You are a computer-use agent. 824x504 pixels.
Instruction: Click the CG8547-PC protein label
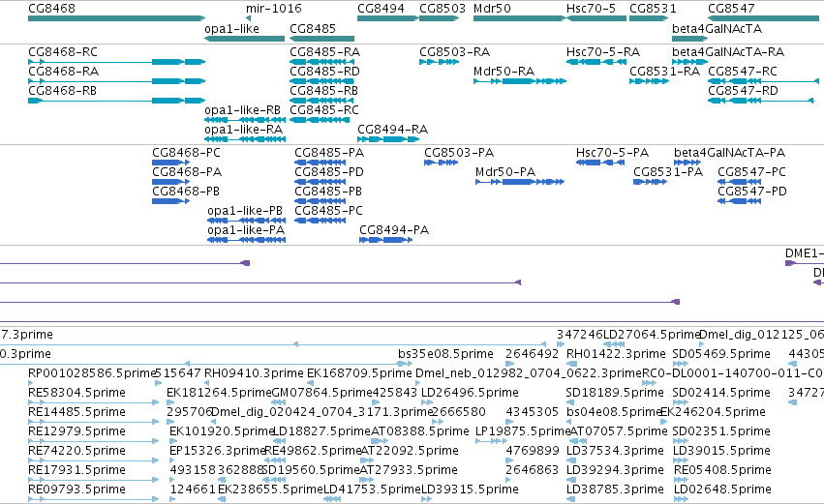pos(752,172)
